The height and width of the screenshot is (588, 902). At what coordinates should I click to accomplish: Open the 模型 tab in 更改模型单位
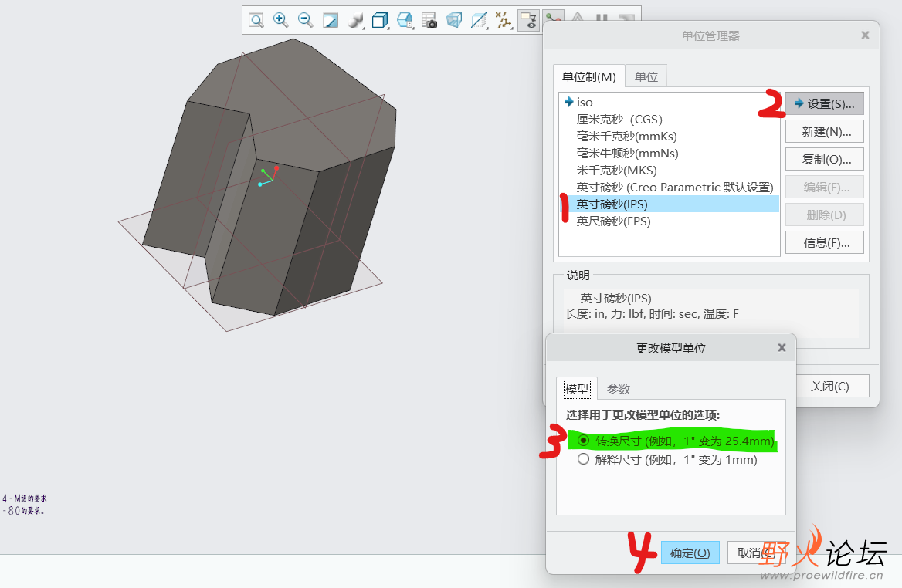pos(576,389)
